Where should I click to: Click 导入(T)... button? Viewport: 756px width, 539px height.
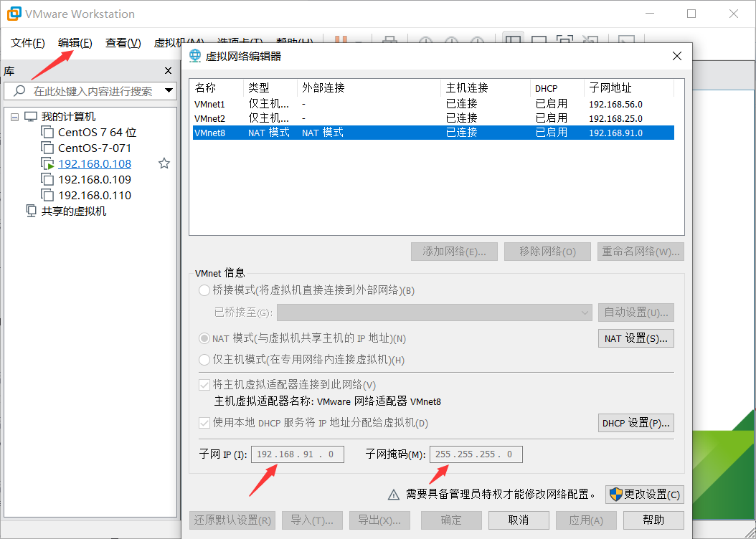pyautogui.click(x=312, y=520)
